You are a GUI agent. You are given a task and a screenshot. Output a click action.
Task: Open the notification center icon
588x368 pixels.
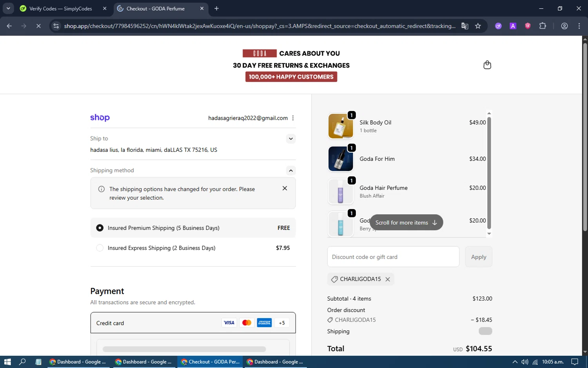click(575, 362)
